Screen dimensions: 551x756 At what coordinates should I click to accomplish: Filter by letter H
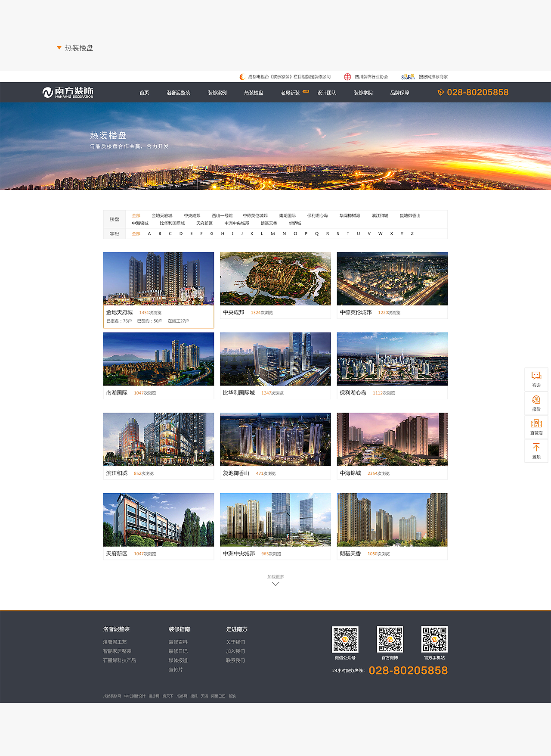(223, 233)
